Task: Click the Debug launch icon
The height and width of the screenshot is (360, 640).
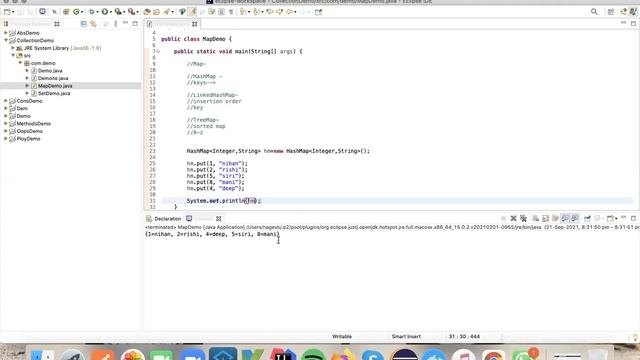Action: 92,12
